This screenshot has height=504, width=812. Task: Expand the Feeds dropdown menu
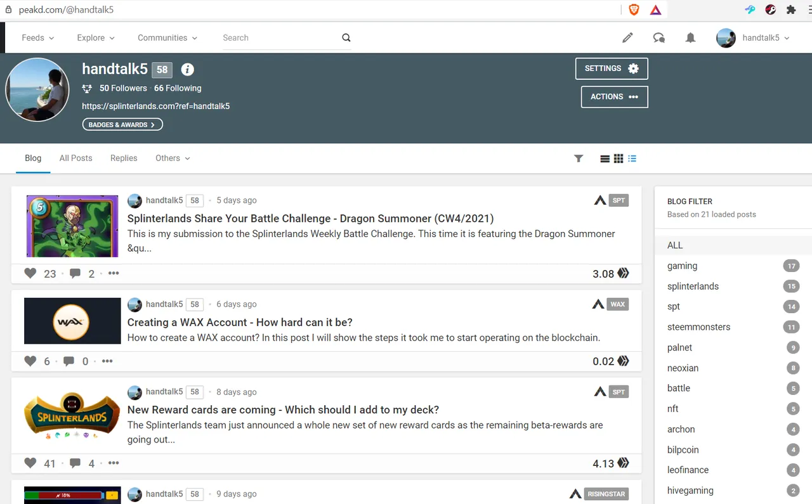point(38,38)
